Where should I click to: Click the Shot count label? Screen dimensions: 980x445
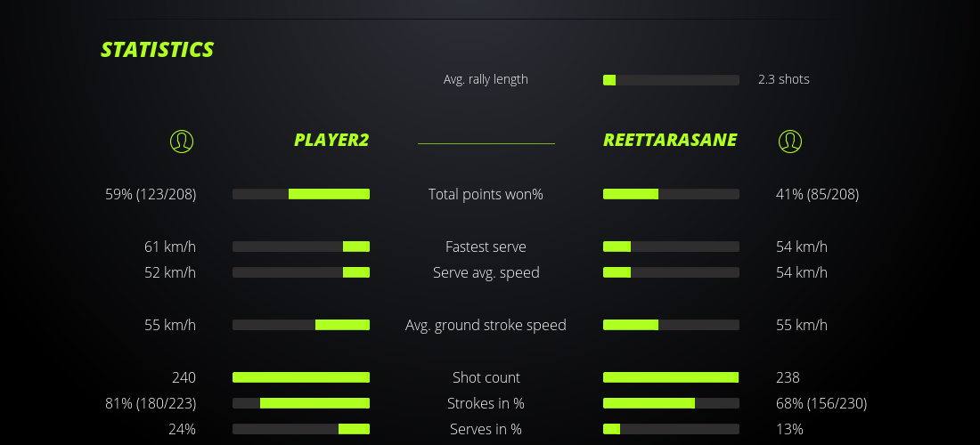tap(486, 377)
